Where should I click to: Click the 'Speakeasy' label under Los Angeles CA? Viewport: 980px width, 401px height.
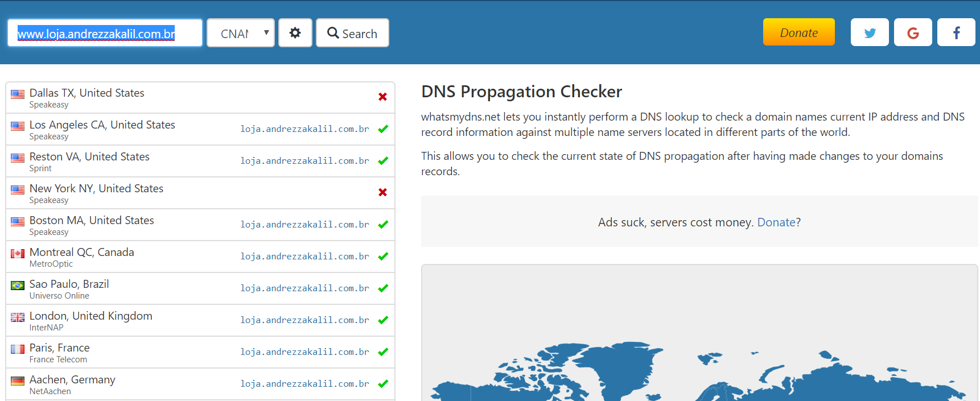point(49,137)
